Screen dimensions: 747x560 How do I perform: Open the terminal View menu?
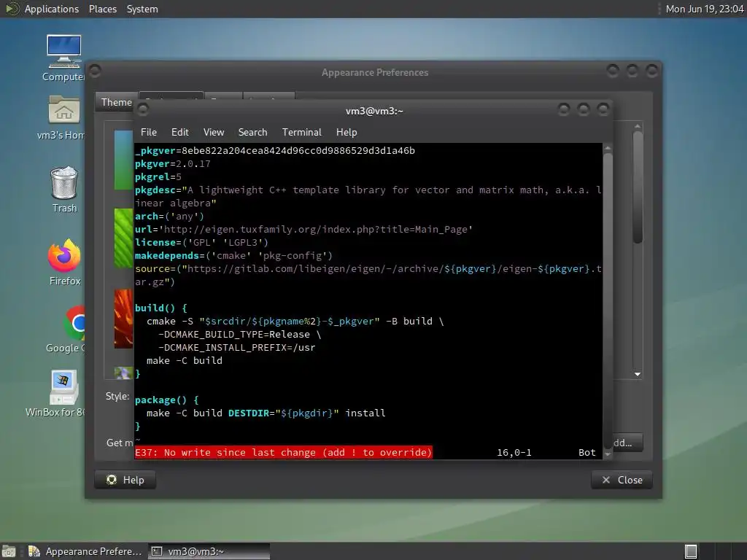tap(214, 132)
